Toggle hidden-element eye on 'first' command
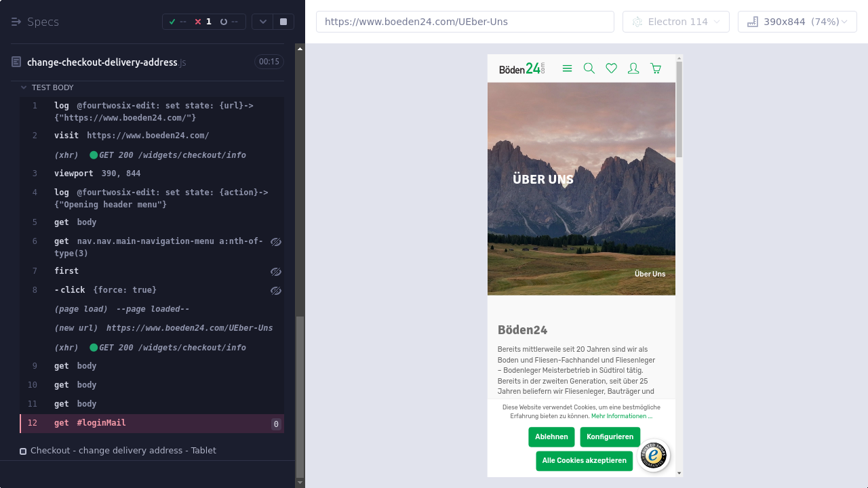Screen dimensions: 868x488 pos(275,272)
